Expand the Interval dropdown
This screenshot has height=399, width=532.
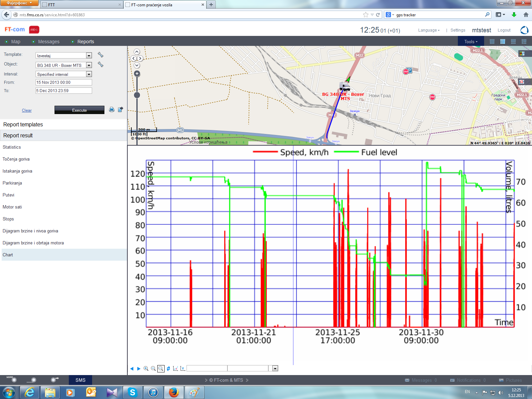[x=89, y=74]
